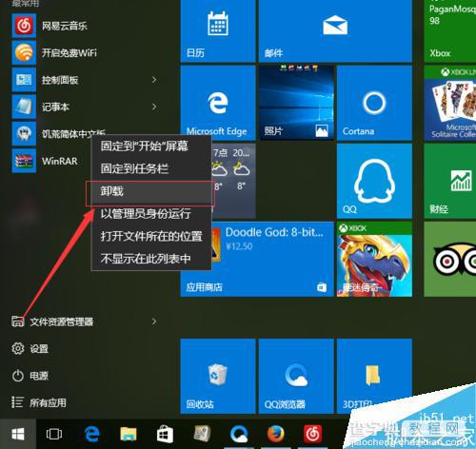Screen dimensions: 476x449
Task: Click the Windows Start button
Action: (x=18, y=434)
